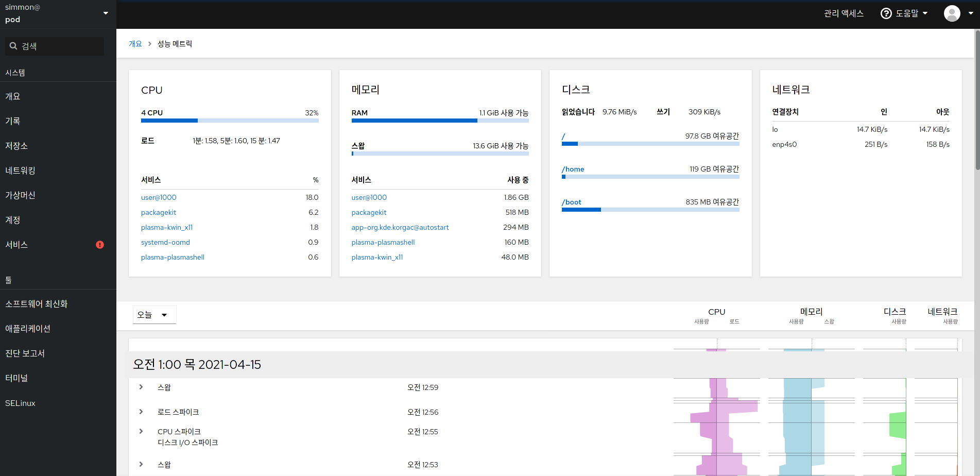The height and width of the screenshot is (476, 980).
Task: Open plasma-plasmashell link in memory services
Action: point(383,242)
